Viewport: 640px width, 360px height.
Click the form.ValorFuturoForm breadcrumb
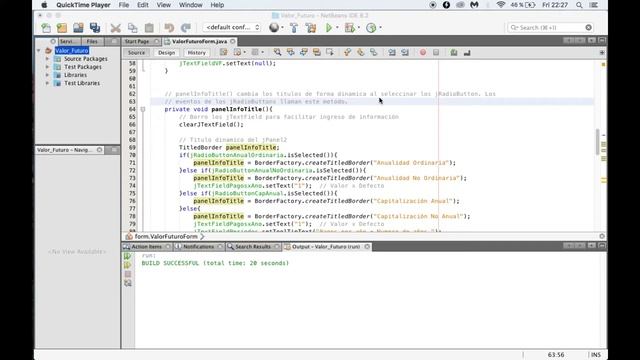point(166,236)
